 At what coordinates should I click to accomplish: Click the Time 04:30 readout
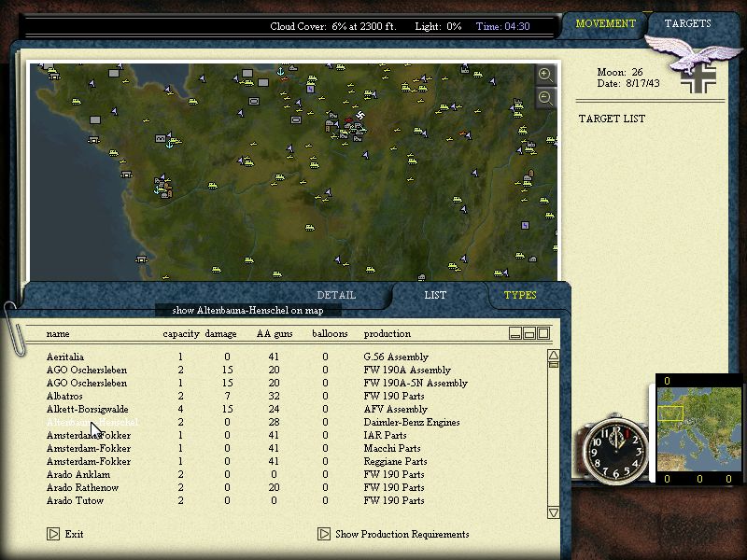[x=502, y=26]
